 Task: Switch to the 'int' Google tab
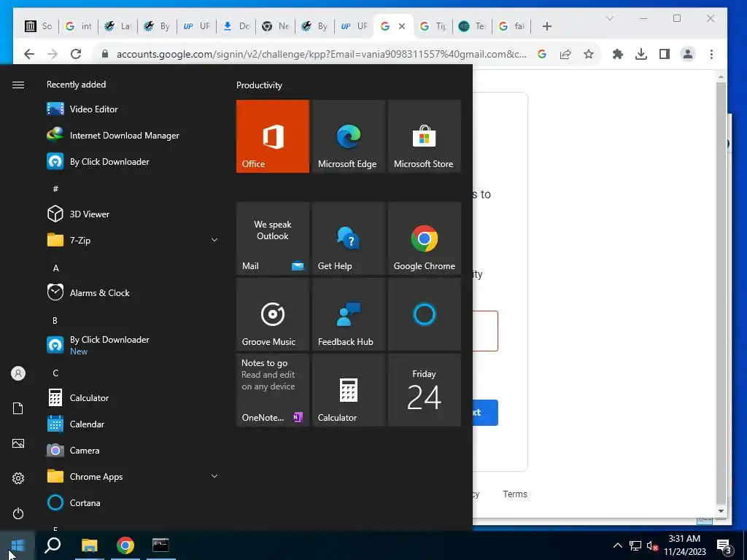pos(78,26)
